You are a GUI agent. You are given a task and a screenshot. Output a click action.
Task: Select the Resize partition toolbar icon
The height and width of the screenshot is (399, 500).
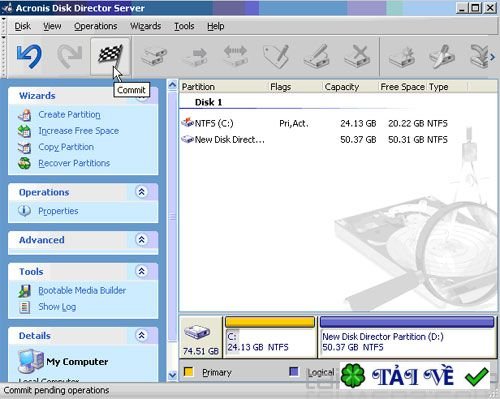[236, 56]
